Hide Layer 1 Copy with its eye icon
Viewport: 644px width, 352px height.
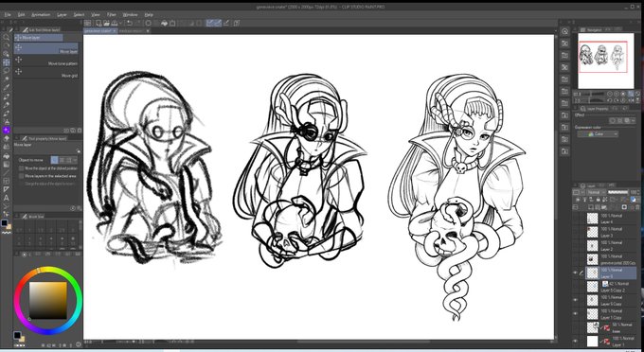(576, 314)
